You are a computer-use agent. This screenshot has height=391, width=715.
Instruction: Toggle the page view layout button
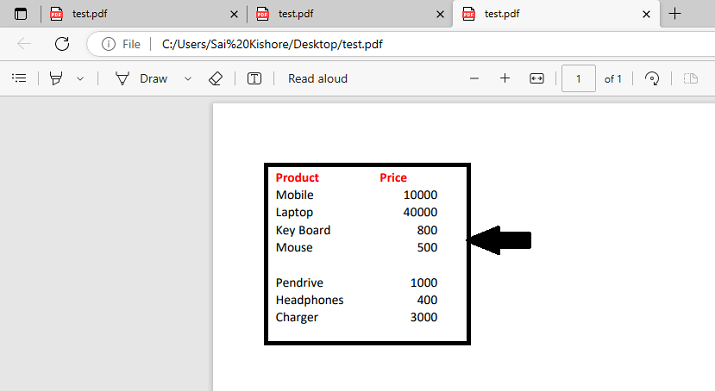pos(691,78)
